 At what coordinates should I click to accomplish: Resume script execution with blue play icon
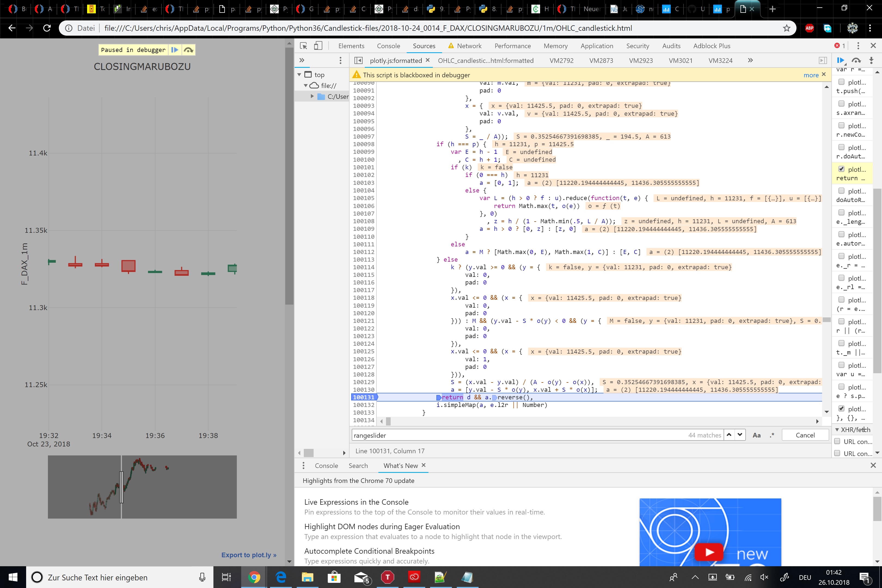coord(840,60)
